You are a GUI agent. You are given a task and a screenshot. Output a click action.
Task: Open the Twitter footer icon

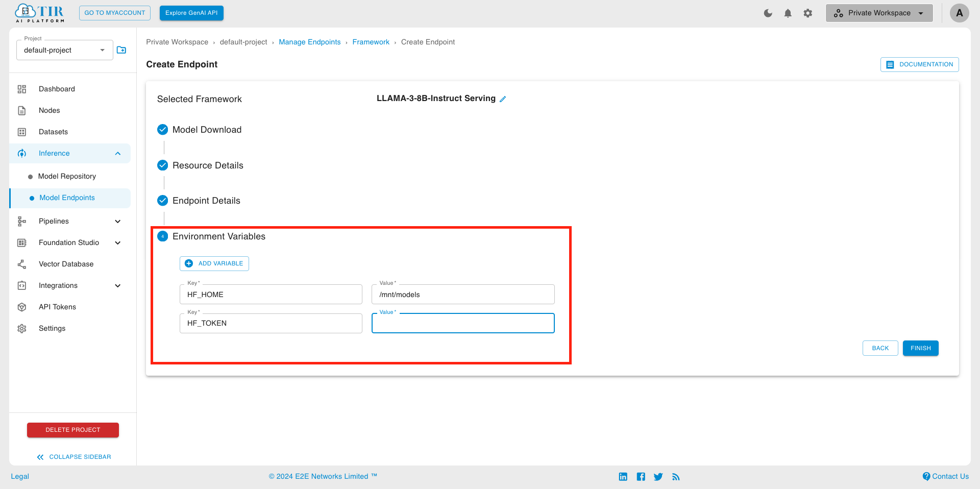[x=658, y=477]
